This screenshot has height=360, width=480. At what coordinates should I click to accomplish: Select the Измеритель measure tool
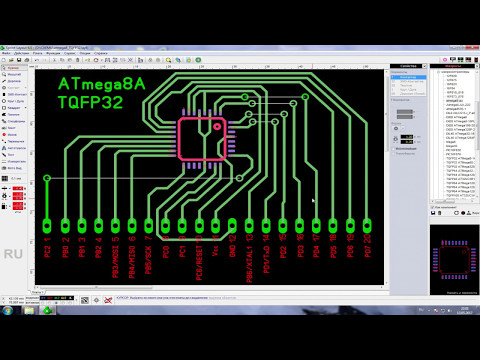click(x=13, y=161)
